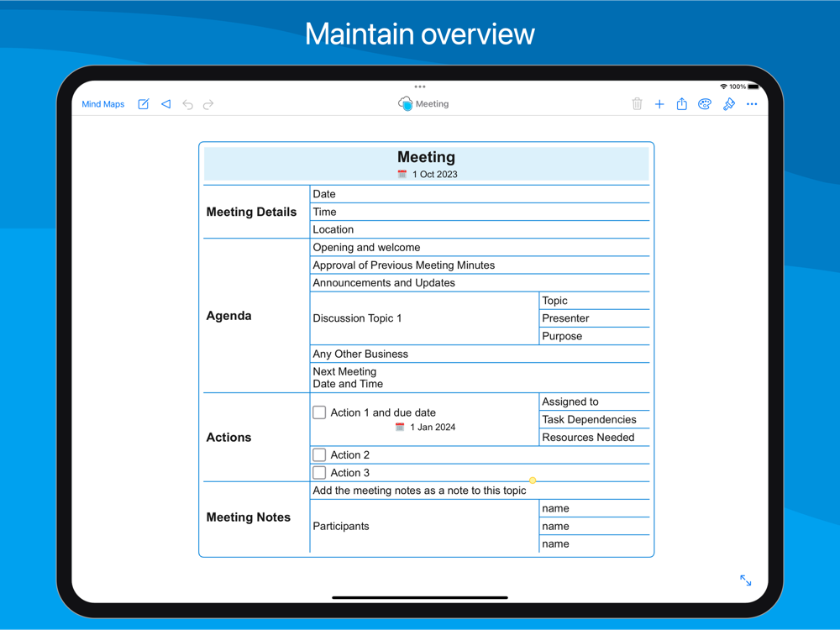Select Announcements and Updates row
The width and height of the screenshot is (840, 630).
pyautogui.click(x=480, y=283)
